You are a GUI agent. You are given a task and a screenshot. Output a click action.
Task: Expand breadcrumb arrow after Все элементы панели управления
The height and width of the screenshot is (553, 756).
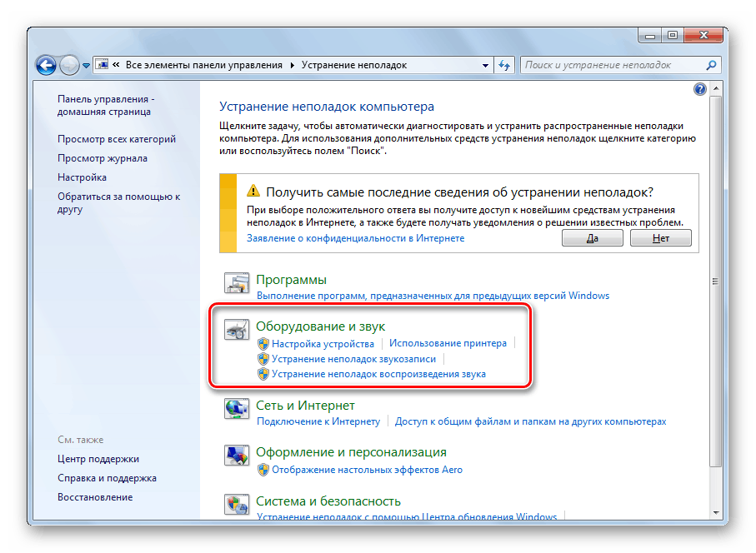coord(293,65)
